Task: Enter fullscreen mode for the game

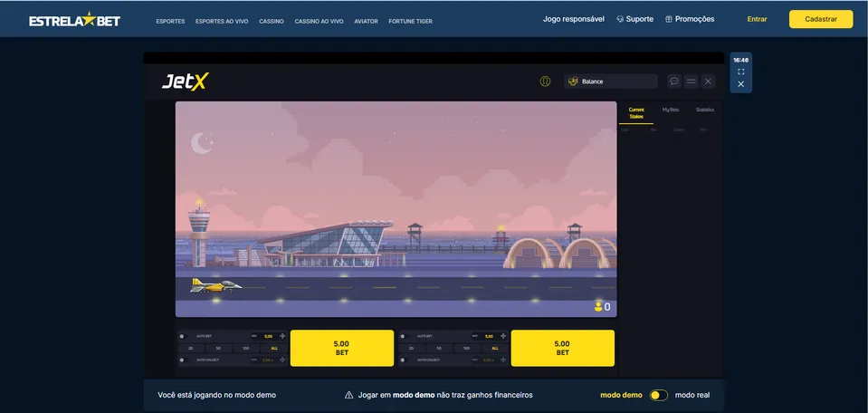Action: point(740,72)
